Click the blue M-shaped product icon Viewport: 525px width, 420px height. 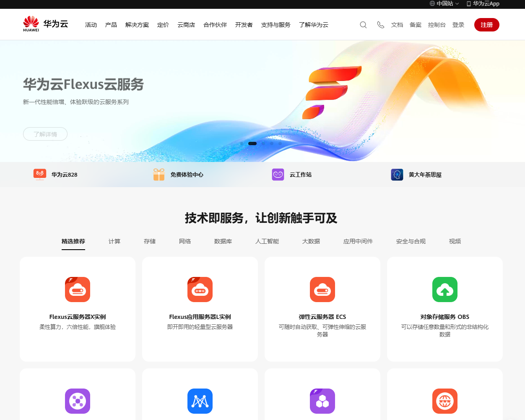click(x=200, y=401)
